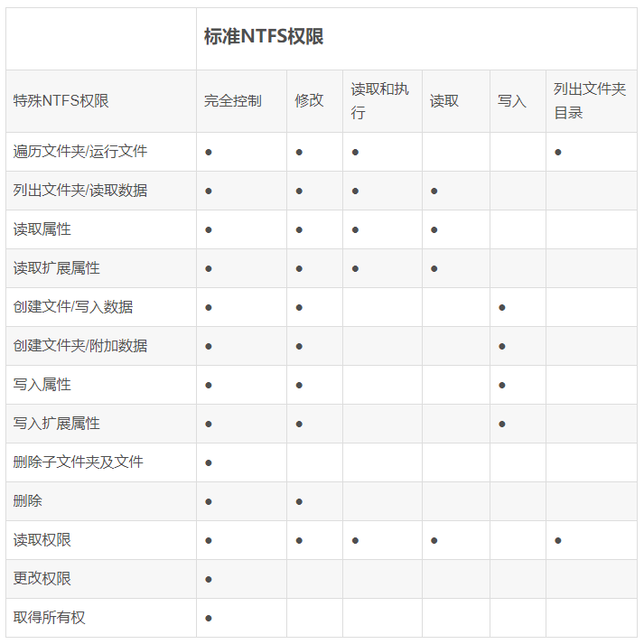Select the 删除 row label
Image resolution: width=644 pixels, height=644 pixels.
point(27,501)
